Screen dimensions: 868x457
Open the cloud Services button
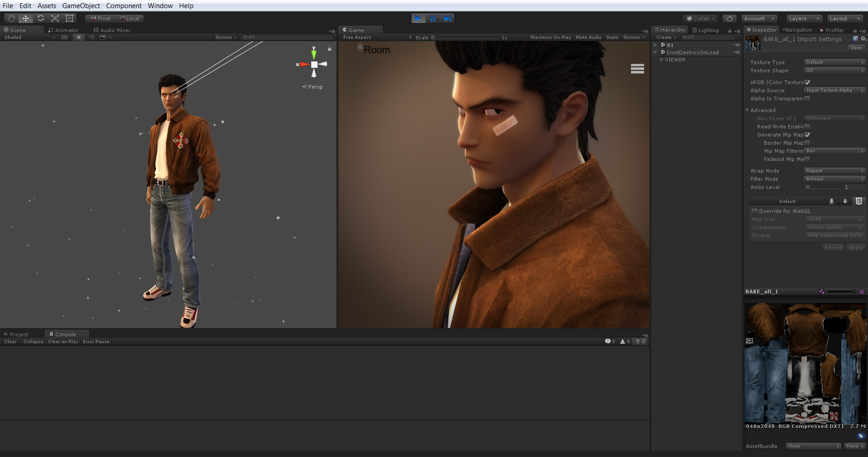pyautogui.click(x=729, y=19)
